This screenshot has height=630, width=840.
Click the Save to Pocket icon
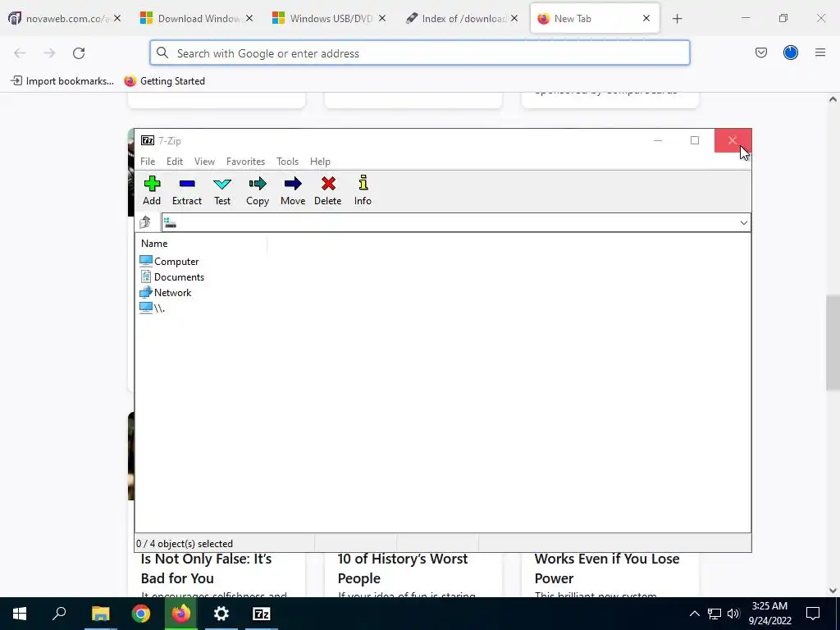click(x=760, y=52)
